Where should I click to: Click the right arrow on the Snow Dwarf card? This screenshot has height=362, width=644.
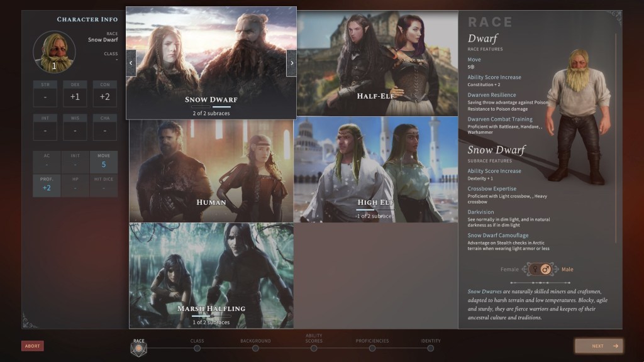click(x=291, y=63)
